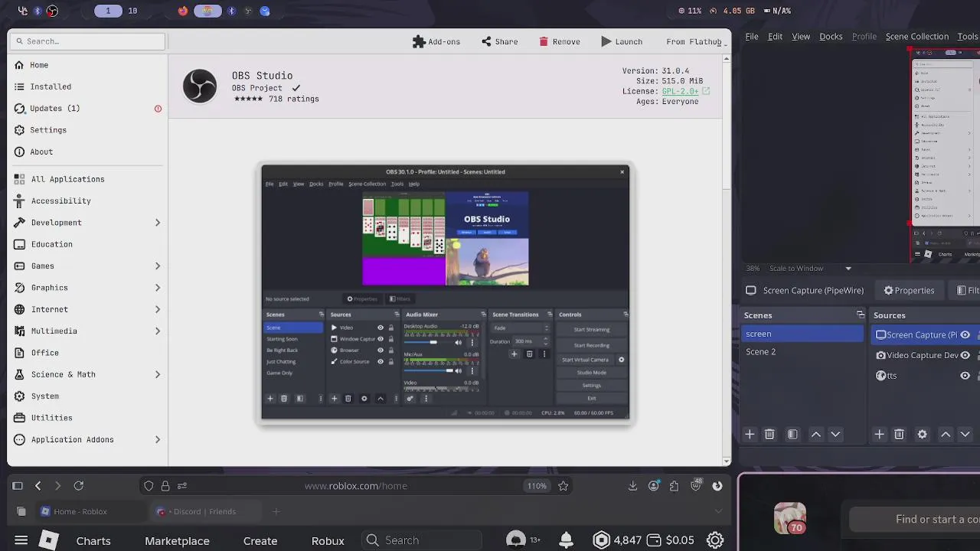Viewport: 980px width, 551px height.
Task: Select the 'screen' scene in OBS
Action: pos(803,334)
